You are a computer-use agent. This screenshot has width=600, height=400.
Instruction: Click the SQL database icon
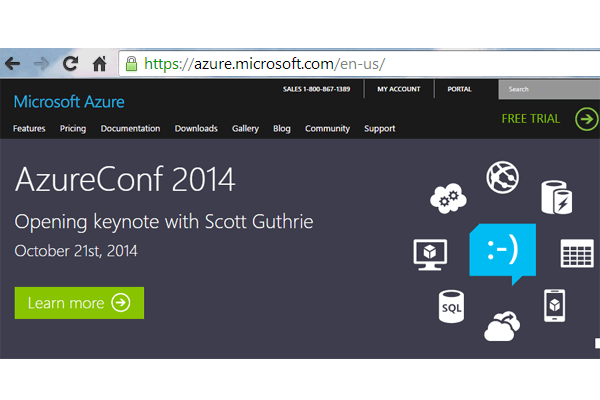(452, 306)
